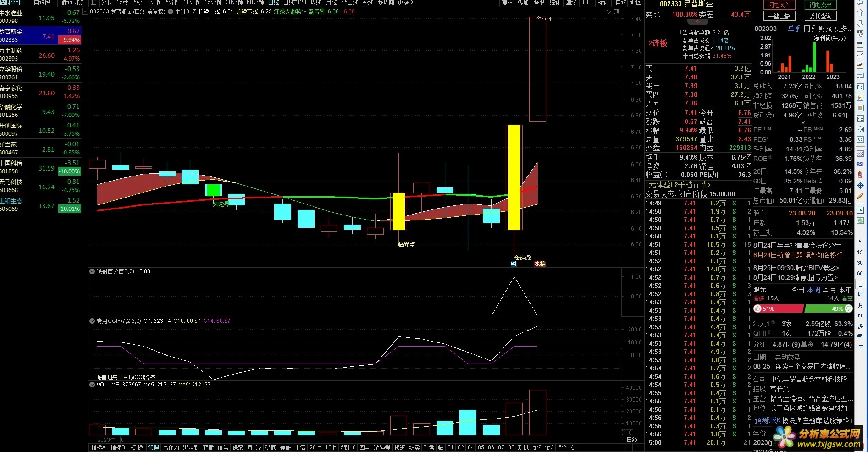The width and height of the screenshot is (868, 452).
Task: Click the down arrow icon in right sidebar
Action: (x=860, y=23)
